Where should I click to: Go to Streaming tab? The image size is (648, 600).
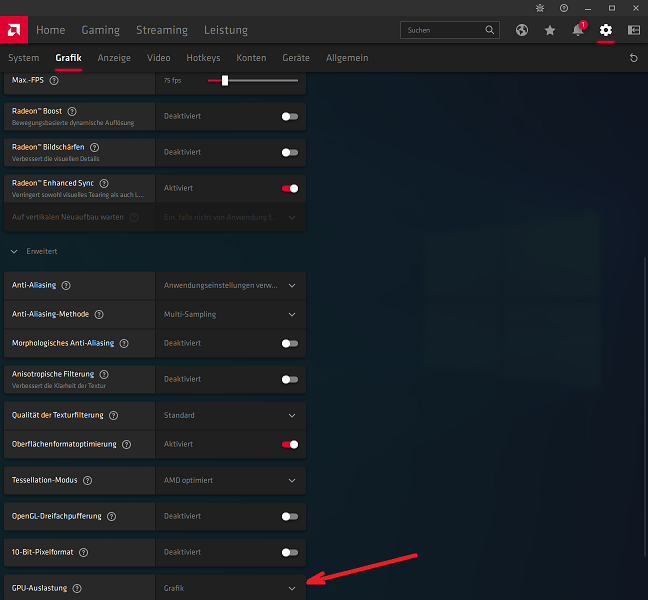[162, 30]
